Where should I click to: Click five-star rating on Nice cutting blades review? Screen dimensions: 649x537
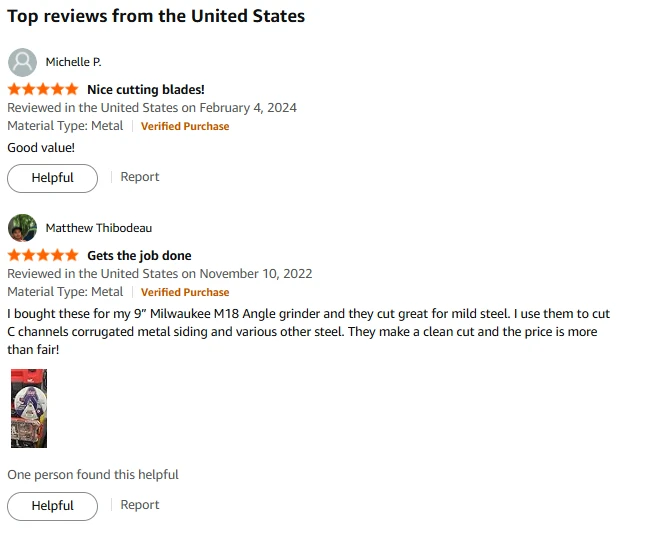43,89
